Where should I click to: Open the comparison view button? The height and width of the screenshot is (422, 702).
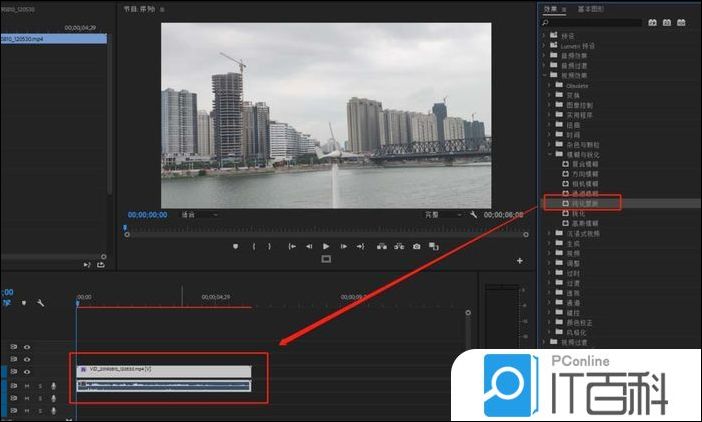(x=434, y=247)
